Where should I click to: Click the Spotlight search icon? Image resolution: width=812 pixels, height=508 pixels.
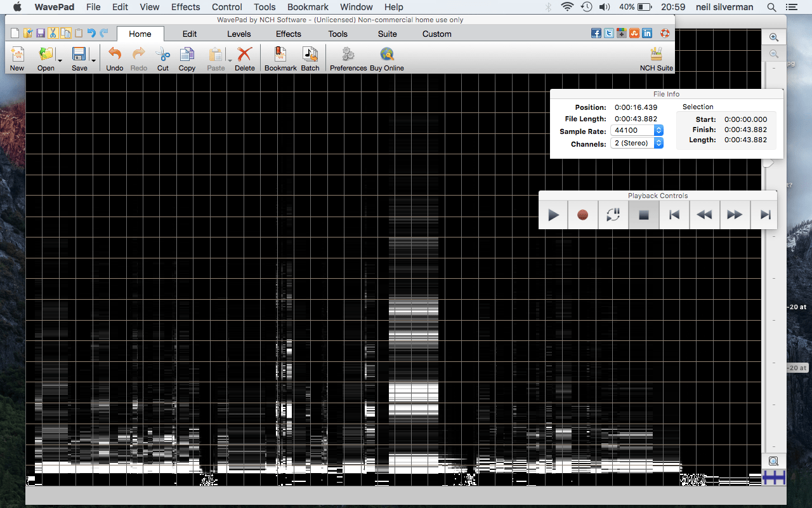[771, 7]
